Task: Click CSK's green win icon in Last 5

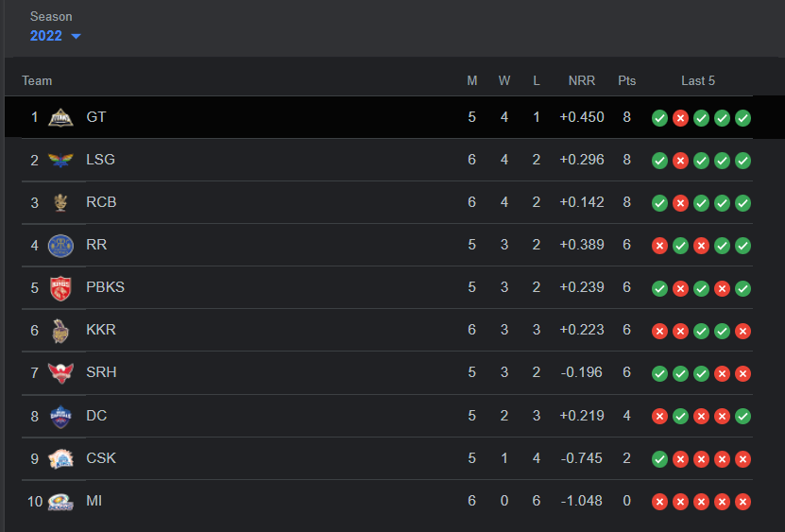Action: (x=659, y=459)
